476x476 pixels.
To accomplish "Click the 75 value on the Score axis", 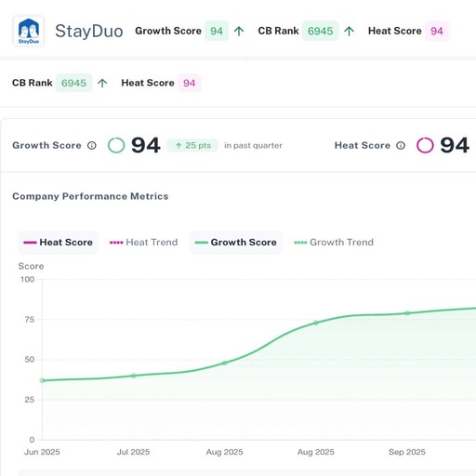I will point(30,320).
